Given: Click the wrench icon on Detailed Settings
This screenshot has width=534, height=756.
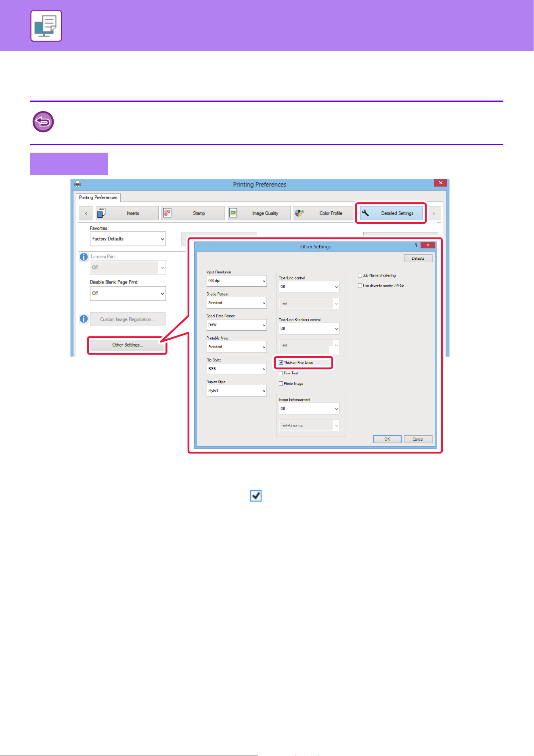Looking at the screenshot, I should pyautogui.click(x=365, y=213).
